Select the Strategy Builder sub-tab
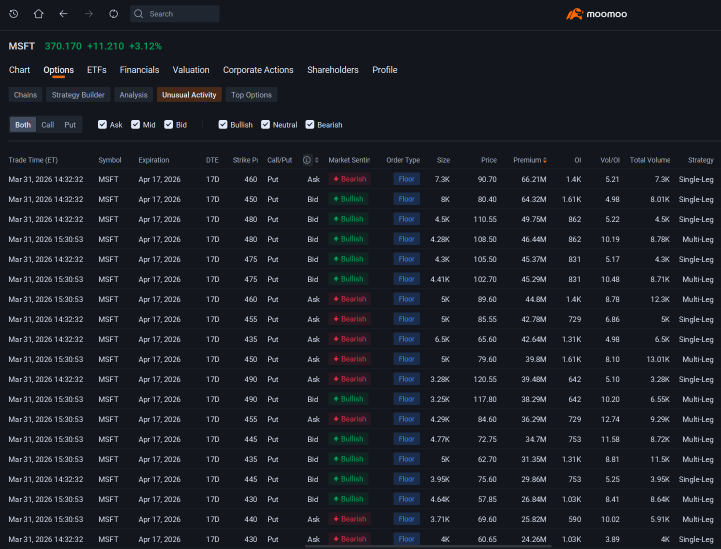Screen dimensions: 721x549 (x=78, y=95)
